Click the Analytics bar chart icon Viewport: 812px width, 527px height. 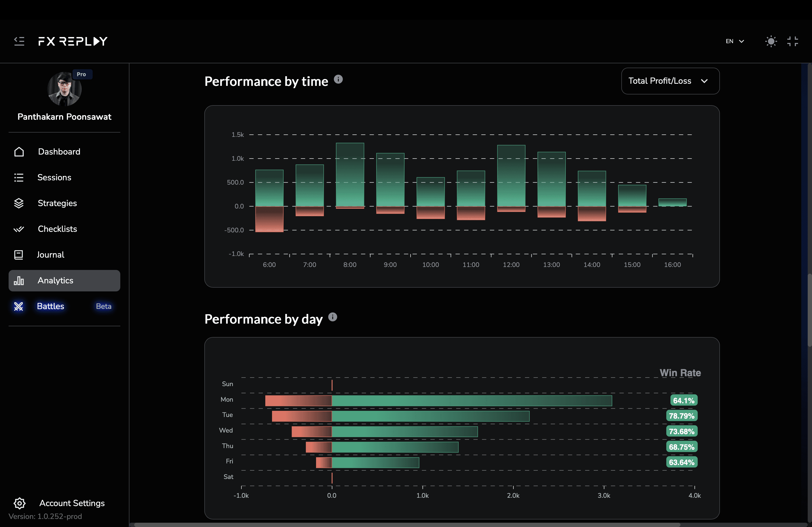[19, 281]
